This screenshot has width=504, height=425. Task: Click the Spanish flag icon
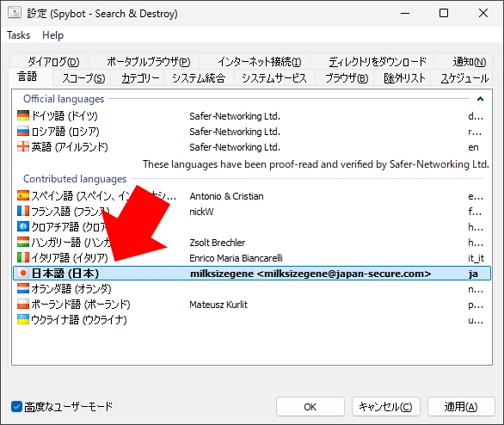23,195
